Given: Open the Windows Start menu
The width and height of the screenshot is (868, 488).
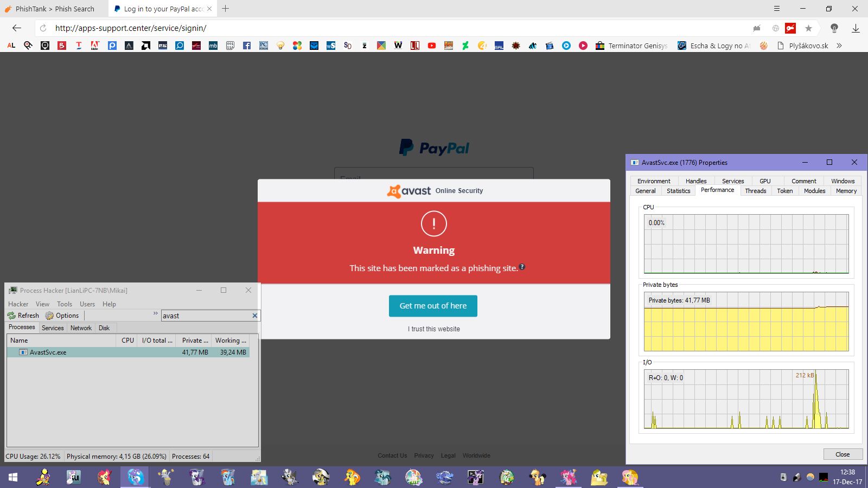Looking at the screenshot, I should point(13,477).
